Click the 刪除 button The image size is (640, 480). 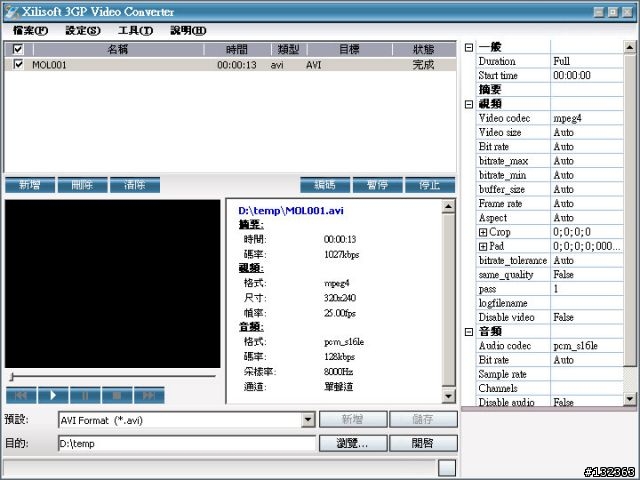(x=82, y=185)
